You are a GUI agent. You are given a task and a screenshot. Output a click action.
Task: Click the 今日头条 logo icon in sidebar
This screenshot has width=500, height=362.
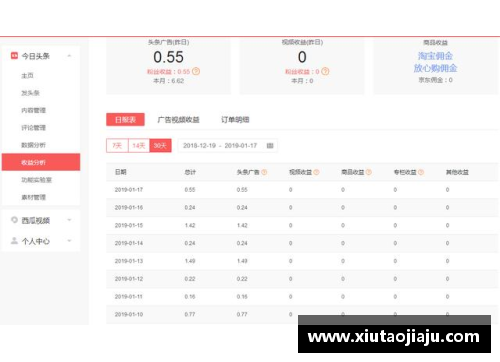coord(14,55)
